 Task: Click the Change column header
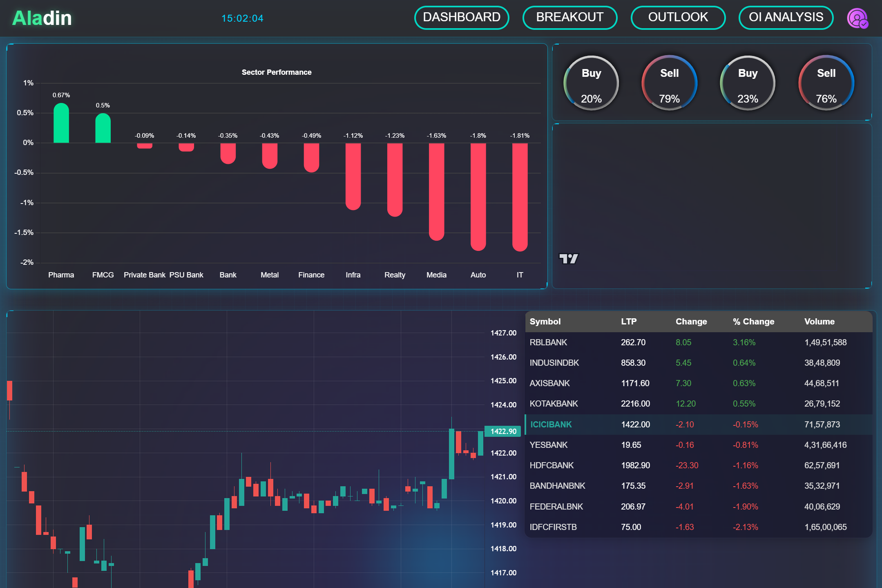click(x=691, y=322)
